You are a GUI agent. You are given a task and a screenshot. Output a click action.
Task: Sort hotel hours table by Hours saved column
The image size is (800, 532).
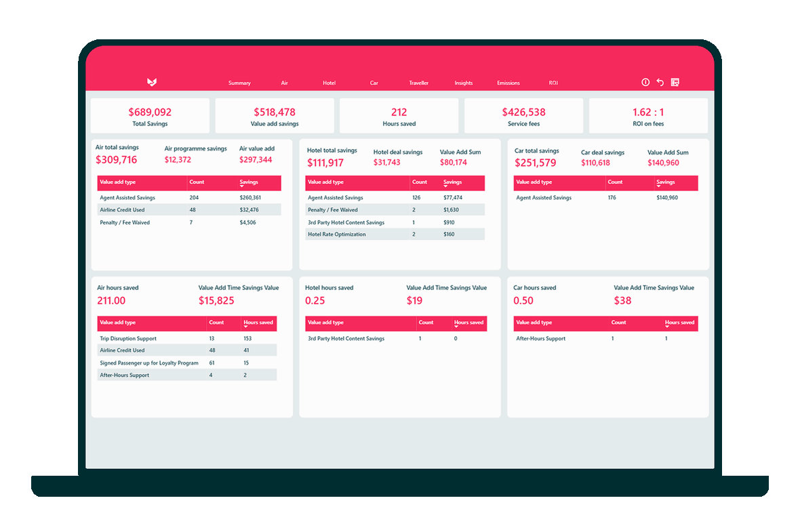[469, 323]
